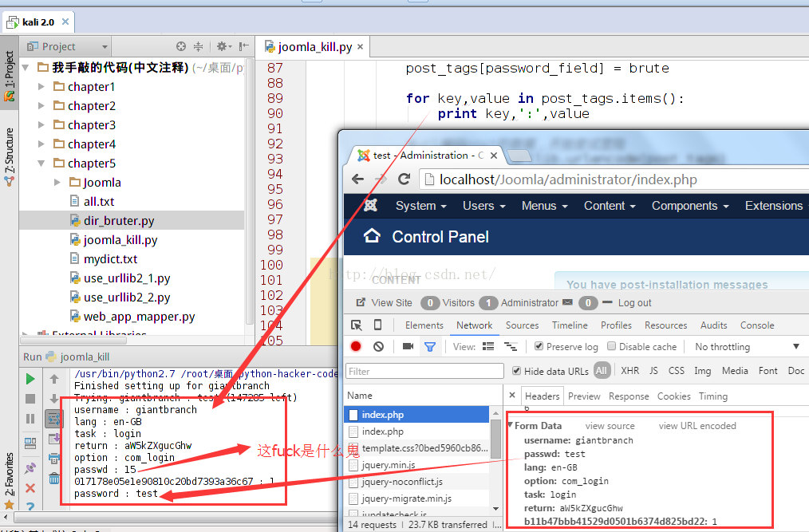Run joomla_kill with green play button
The width and height of the screenshot is (809, 532).
pyautogui.click(x=30, y=379)
